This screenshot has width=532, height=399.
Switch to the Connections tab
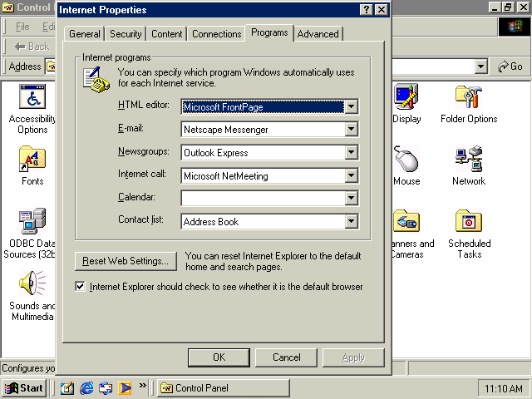[x=216, y=34]
